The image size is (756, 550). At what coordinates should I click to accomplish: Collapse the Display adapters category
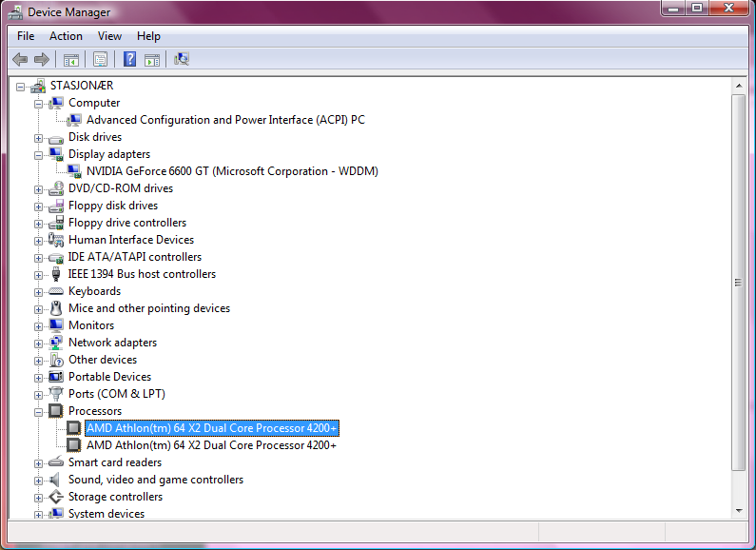click(x=38, y=155)
